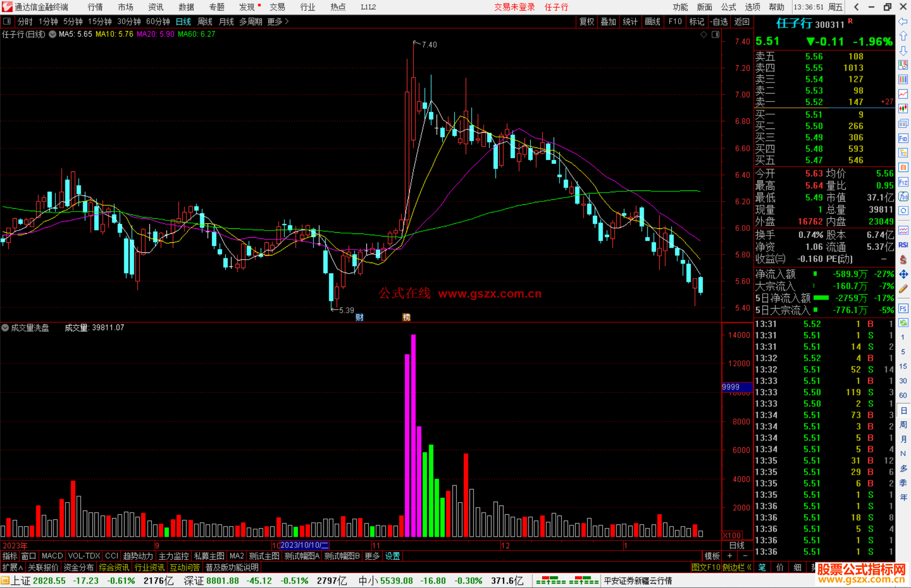The width and height of the screenshot is (911, 588).
Task: Open the f(x) formula manager icon
Action: 903,196
